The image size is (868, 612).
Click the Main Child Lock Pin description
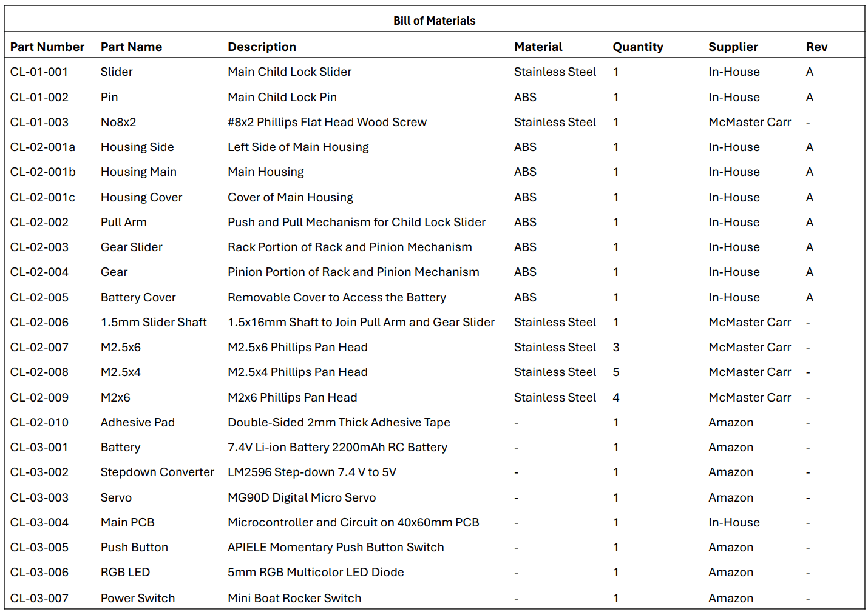click(x=282, y=97)
